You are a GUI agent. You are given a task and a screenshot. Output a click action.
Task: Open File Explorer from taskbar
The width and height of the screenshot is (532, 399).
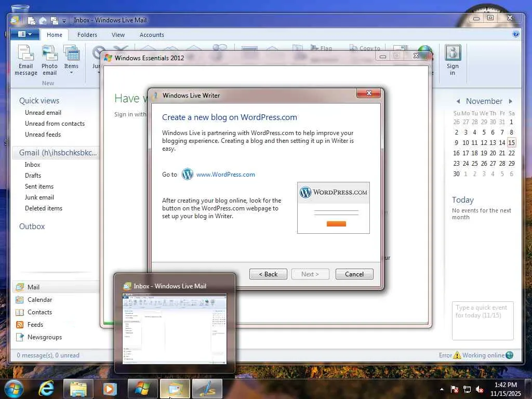(78, 389)
